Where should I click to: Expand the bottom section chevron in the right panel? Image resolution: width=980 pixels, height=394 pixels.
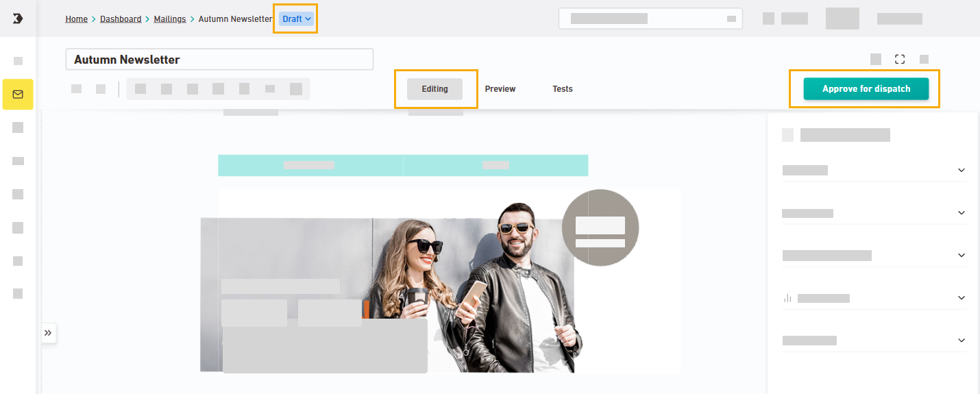pyautogui.click(x=961, y=341)
